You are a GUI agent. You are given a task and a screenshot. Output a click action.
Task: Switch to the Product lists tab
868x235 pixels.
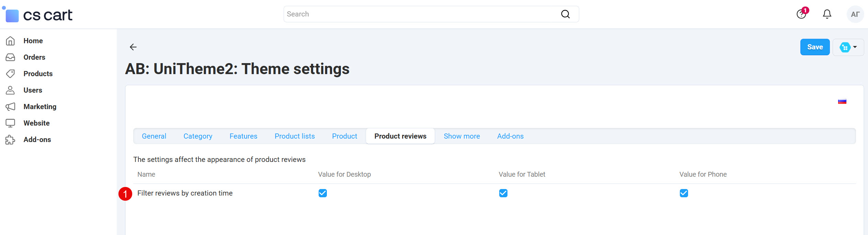pos(295,136)
